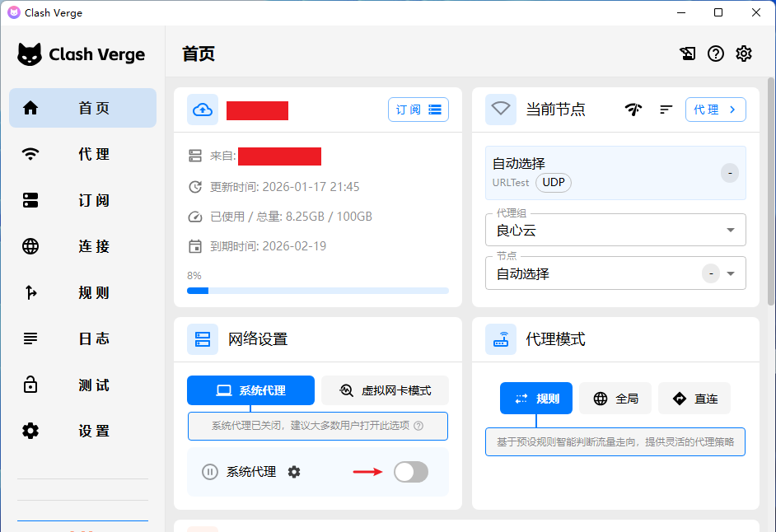Select 规则 proxy mode
The height and width of the screenshot is (532, 776).
[536, 399]
